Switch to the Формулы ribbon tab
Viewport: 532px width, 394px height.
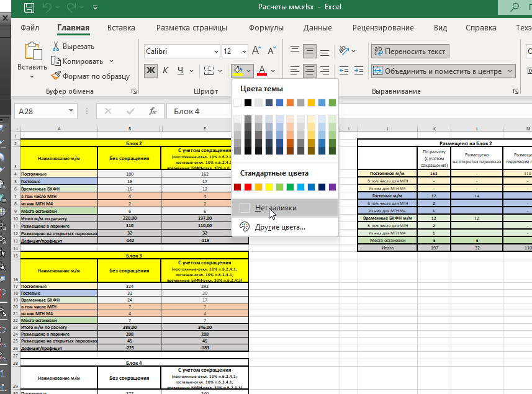tap(266, 28)
